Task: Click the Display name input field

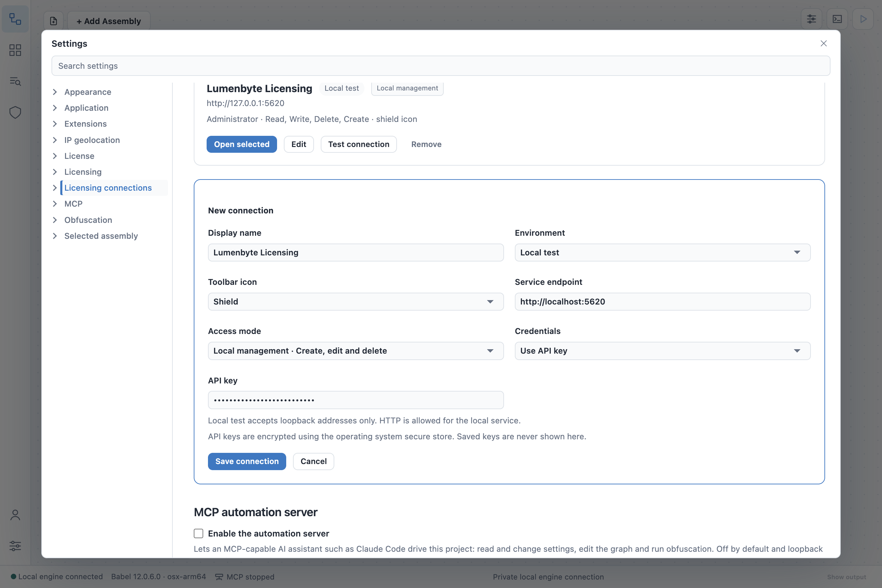Action: pos(356,252)
